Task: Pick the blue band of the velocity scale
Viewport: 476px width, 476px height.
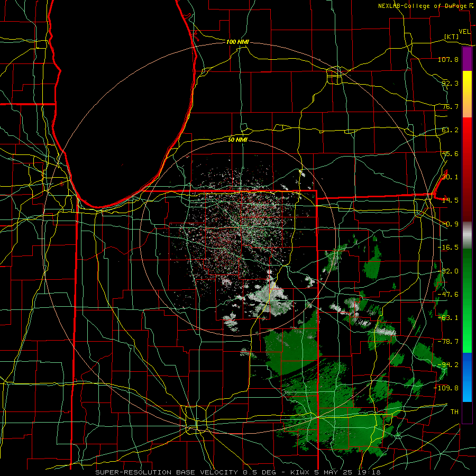Action: click(x=467, y=377)
